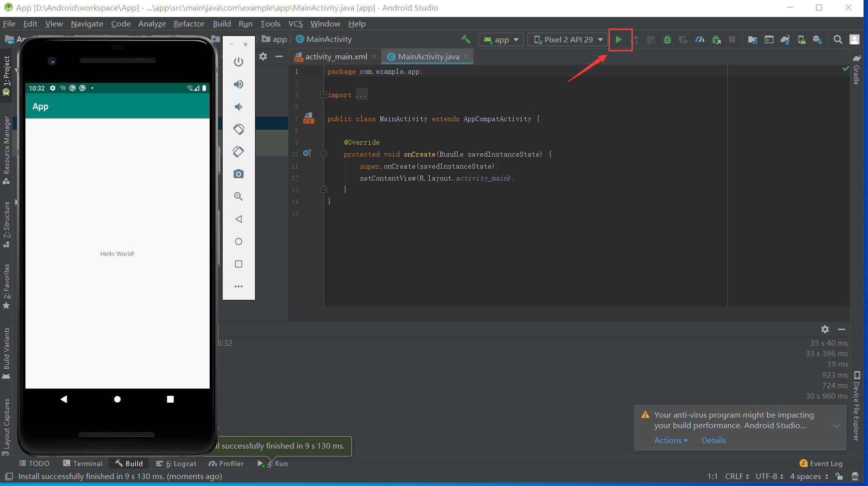Click the Search Everywhere magnifier icon
This screenshot has height=486, width=868.
[838, 39]
